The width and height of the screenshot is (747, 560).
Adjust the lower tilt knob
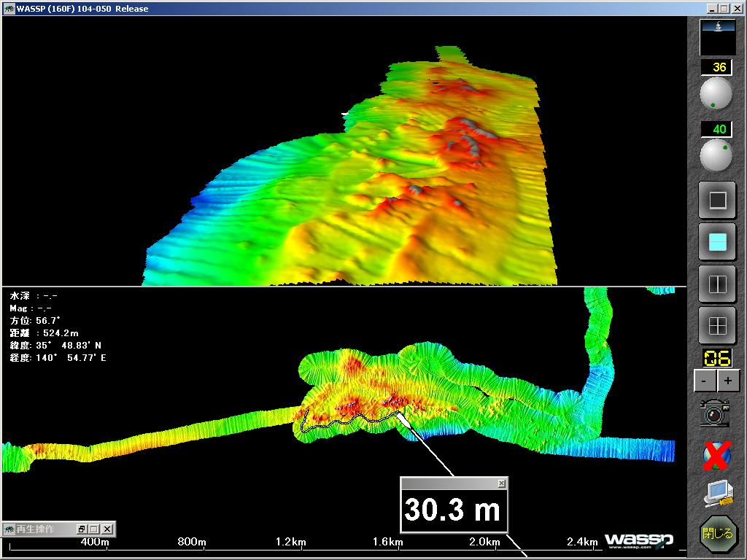pyautogui.click(x=716, y=155)
